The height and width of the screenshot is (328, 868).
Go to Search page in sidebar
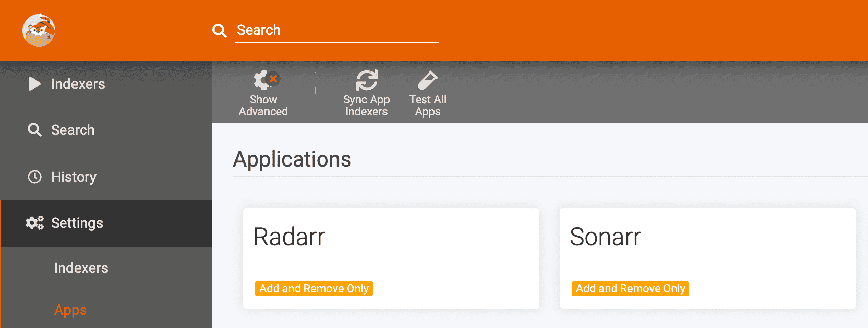106,130
